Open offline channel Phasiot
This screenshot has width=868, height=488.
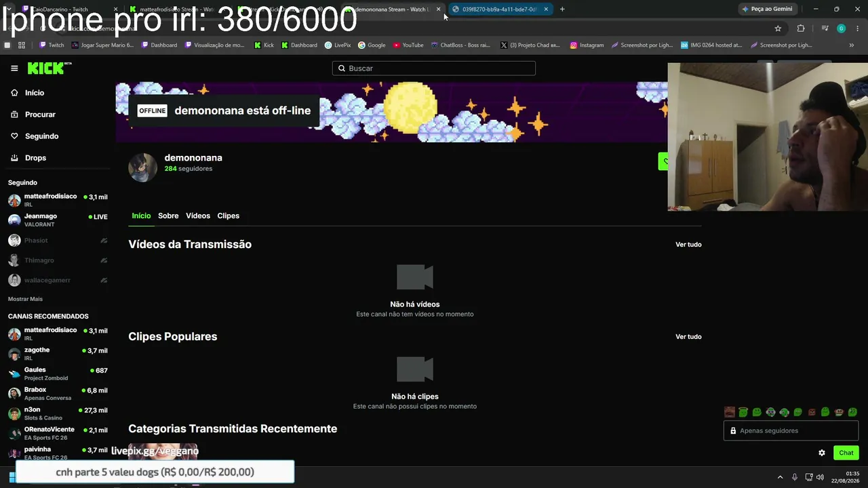(x=58, y=241)
